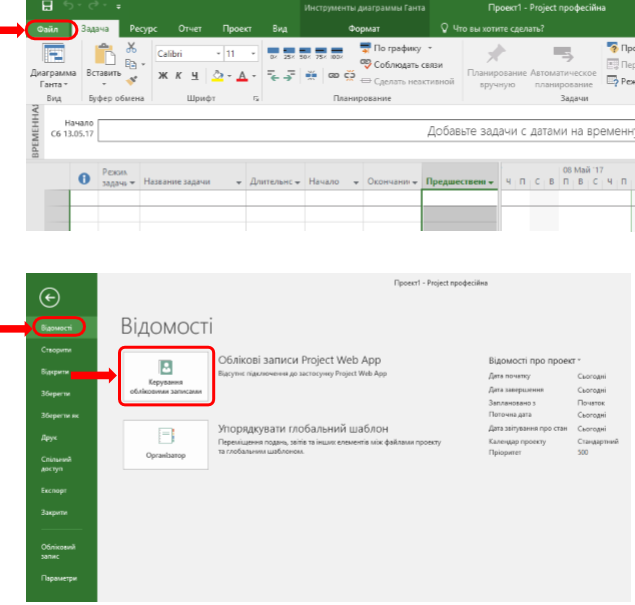Image resolution: width=635 pixels, height=605 pixels.
Task: Click the Gantt Chart (Диаграмма Ганта) view icon
Action: (x=54, y=56)
